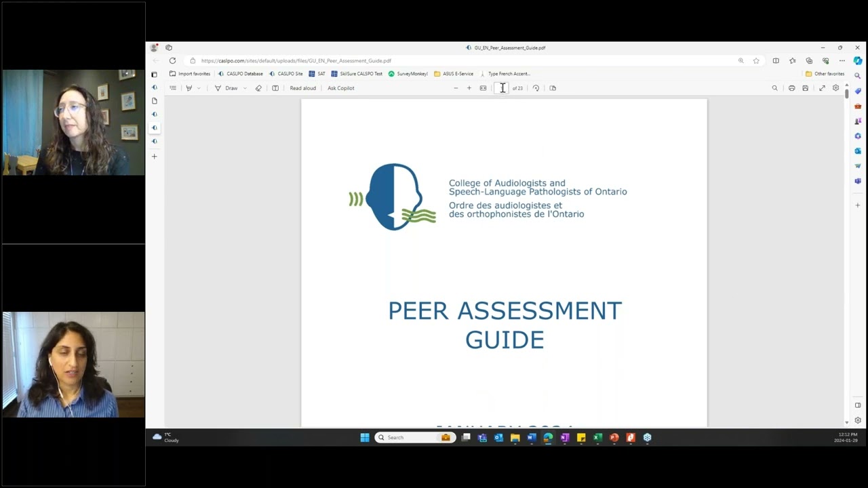This screenshot has height=488, width=868.
Task: Open Browser essentials heart icon
Action: coord(825,60)
